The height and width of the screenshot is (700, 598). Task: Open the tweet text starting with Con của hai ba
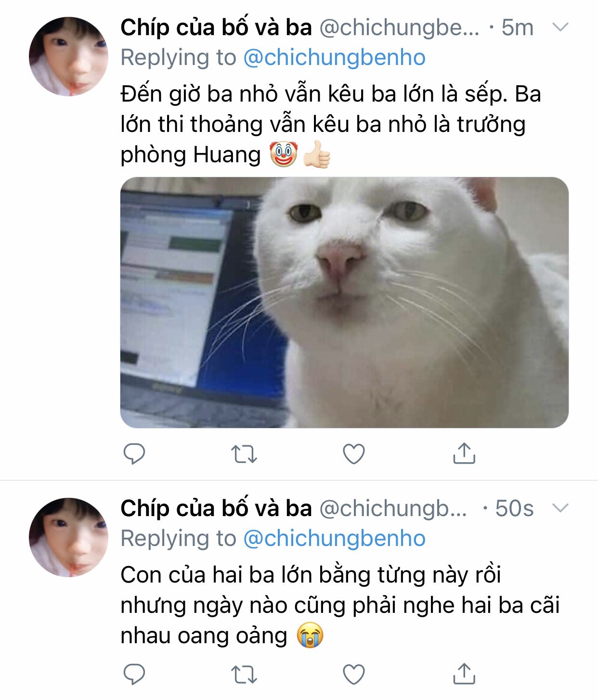[340, 605]
